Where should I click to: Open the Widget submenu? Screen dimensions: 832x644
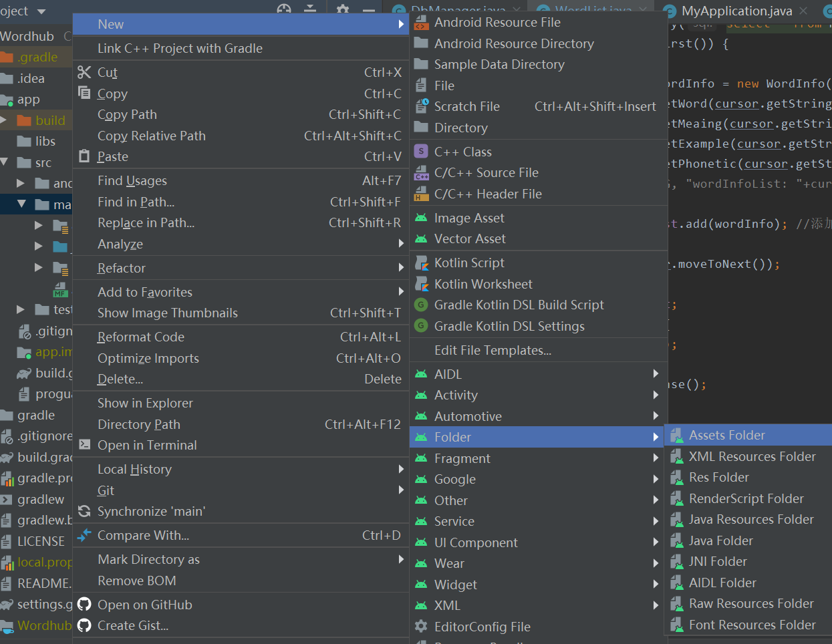[x=538, y=585]
